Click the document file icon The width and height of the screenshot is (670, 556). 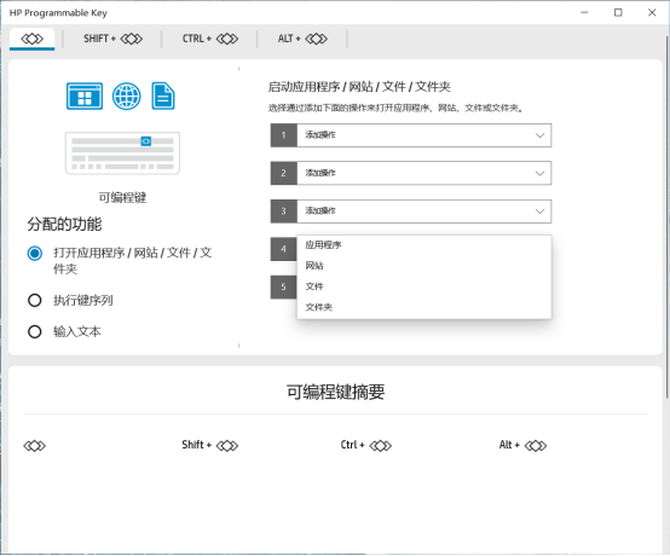tap(163, 96)
